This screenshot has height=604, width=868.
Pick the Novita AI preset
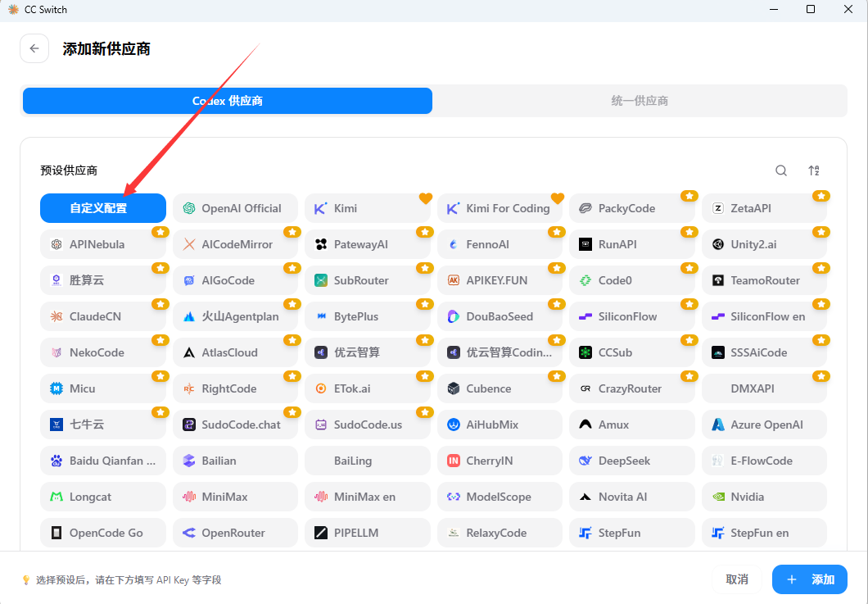click(632, 497)
